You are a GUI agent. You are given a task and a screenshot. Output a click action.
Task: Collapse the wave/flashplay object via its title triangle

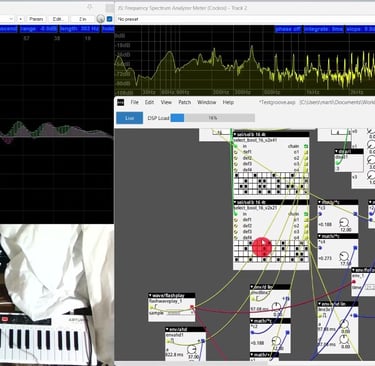(150, 295)
